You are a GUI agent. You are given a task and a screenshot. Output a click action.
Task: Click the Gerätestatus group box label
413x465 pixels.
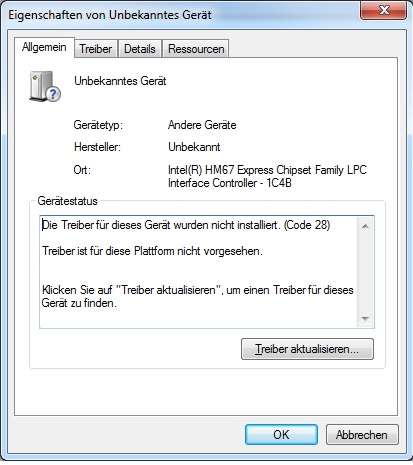(67, 201)
